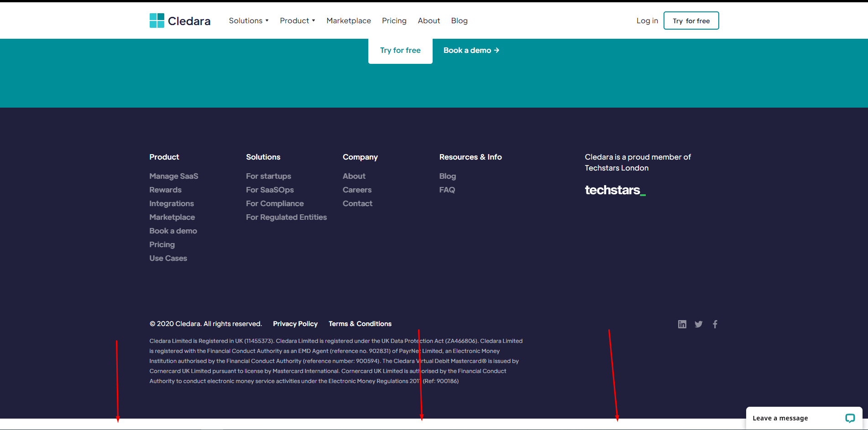This screenshot has width=868, height=430.
Task: Open the Terms & Conditions link
Action: (360, 324)
